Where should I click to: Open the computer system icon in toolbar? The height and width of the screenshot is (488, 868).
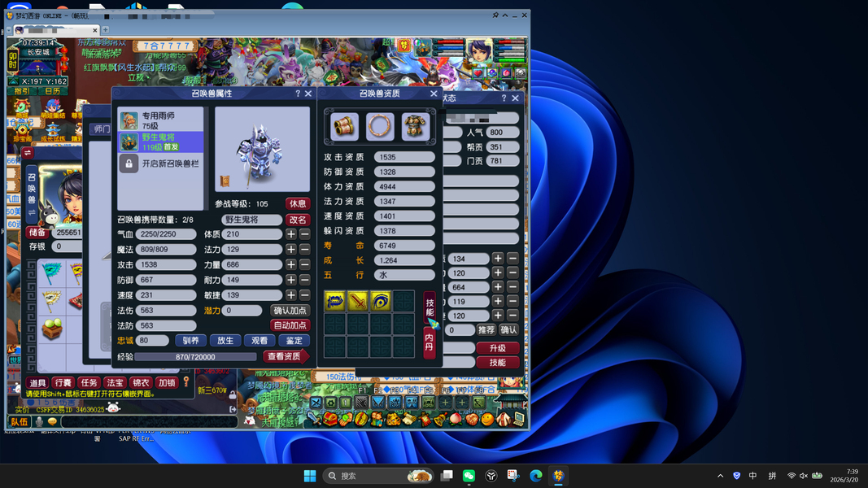pyautogui.click(x=519, y=420)
